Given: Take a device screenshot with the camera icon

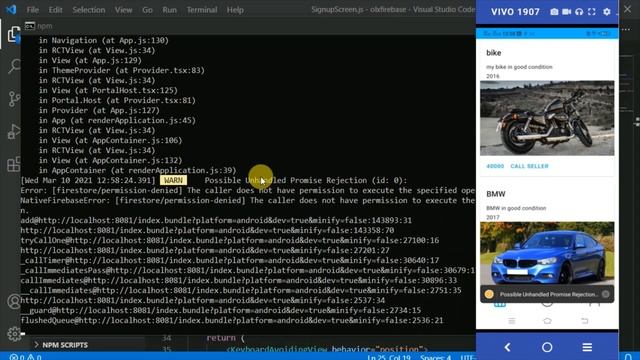Looking at the screenshot, I should pyautogui.click(x=554, y=12).
